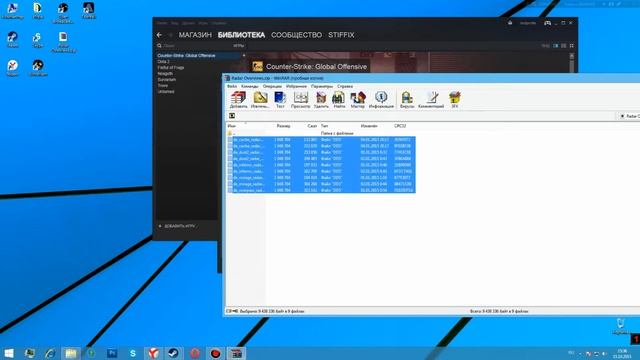Select Trove in Steam game list
Image resolution: width=640 pixels, height=360 pixels.
pos(162,86)
